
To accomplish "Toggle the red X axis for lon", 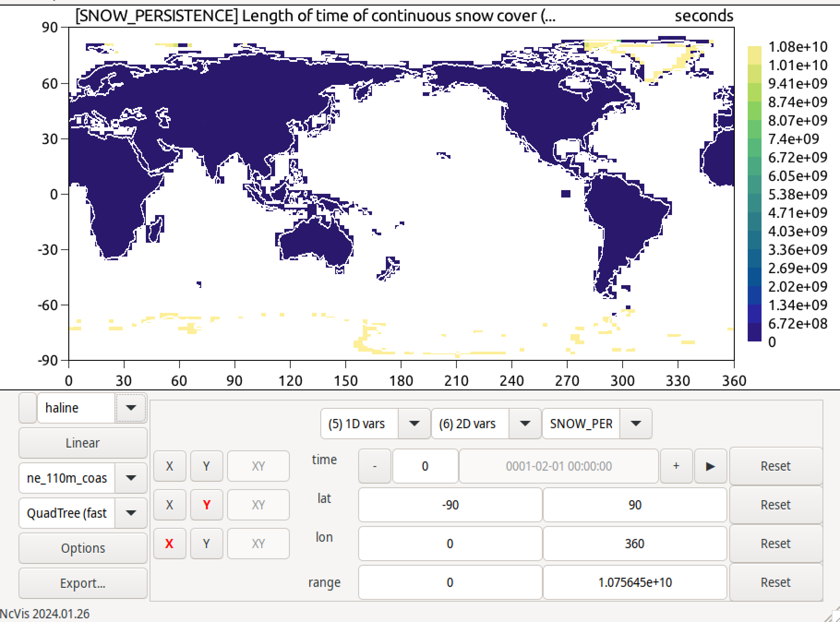I will click(169, 544).
